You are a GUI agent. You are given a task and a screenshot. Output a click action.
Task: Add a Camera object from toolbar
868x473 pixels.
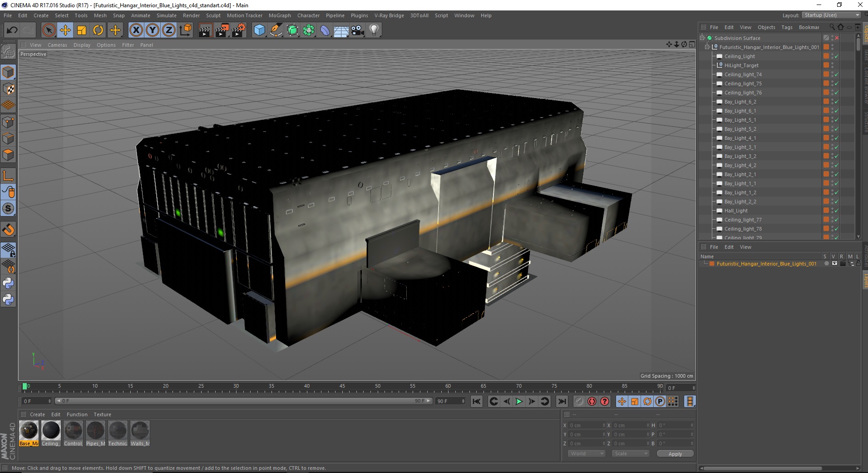358,30
